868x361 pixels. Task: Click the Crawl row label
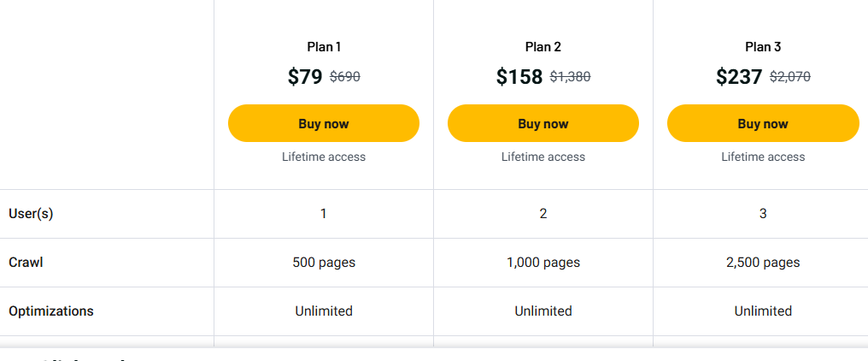[26, 263]
